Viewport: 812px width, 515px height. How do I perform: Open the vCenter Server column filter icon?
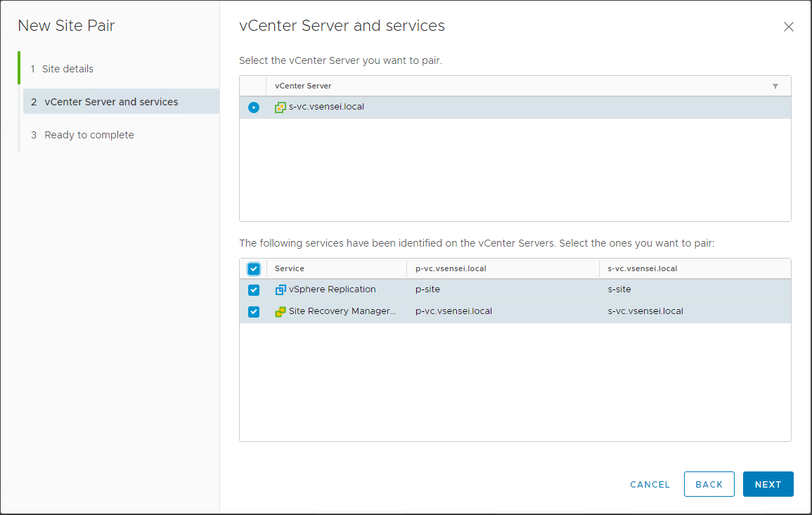[775, 86]
